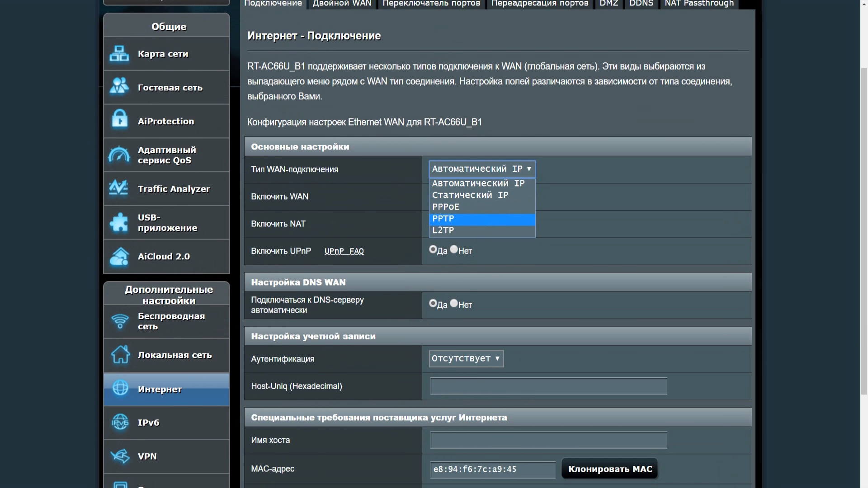Click the Настройка DNS WAN section header

point(498,282)
